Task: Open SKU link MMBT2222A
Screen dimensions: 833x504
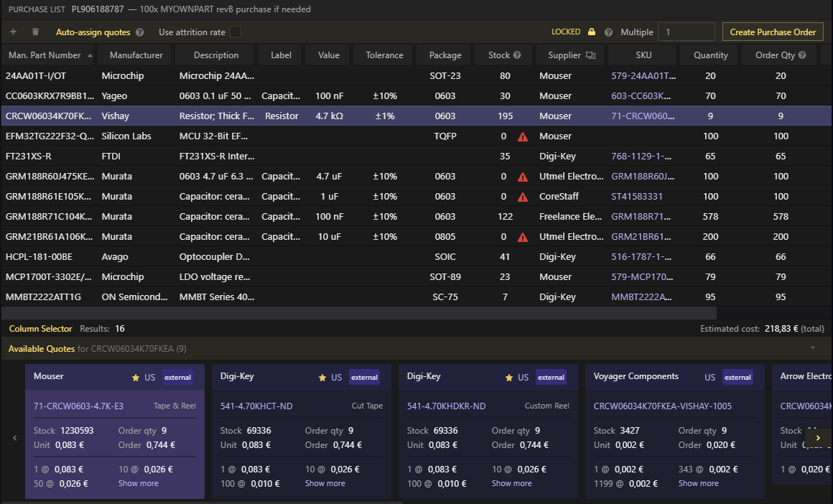Action: pyautogui.click(x=641, y=297)
